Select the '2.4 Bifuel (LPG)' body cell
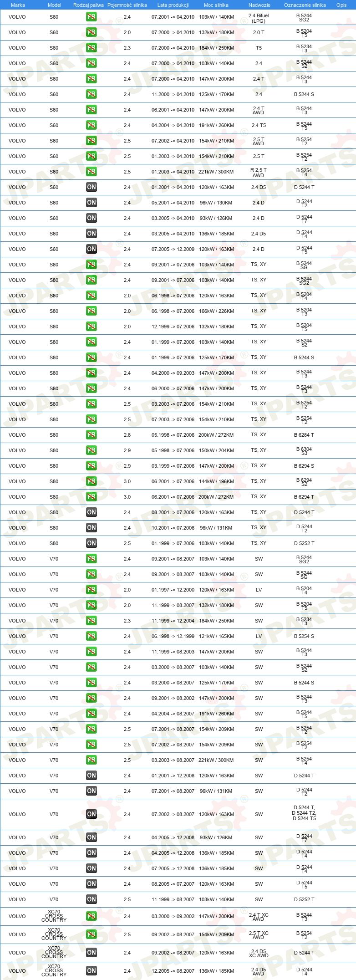The height and width of the screenshot is (980, 356). click(259, 18)
